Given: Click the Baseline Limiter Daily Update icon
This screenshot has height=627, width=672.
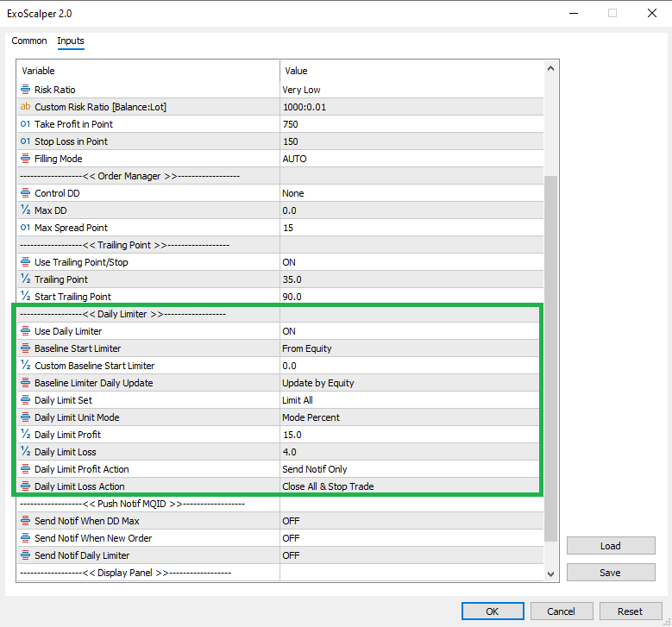Looking at the screenshot, I should 25,383.
